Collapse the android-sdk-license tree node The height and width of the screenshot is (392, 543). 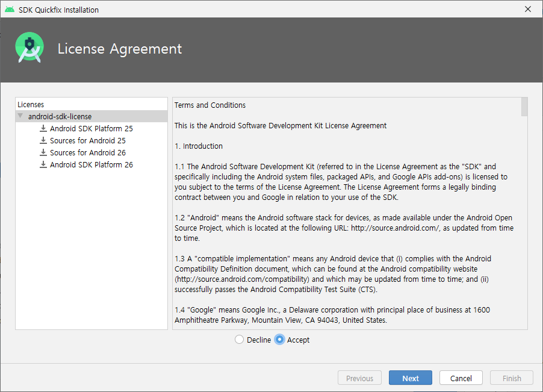click(x=20, y=116)
